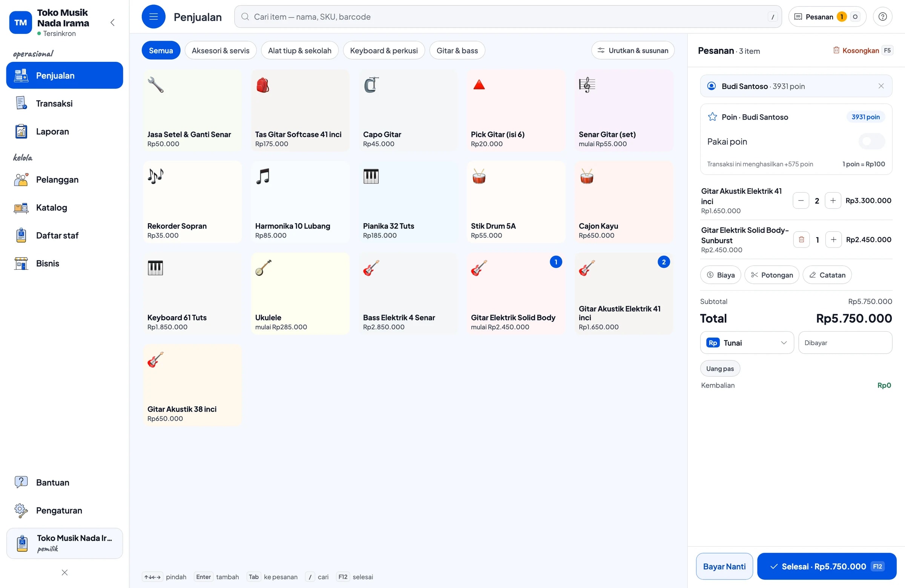Click the Dibayar amount field
The height and width of the screenshot is (588, 905).
pos(845,343)
